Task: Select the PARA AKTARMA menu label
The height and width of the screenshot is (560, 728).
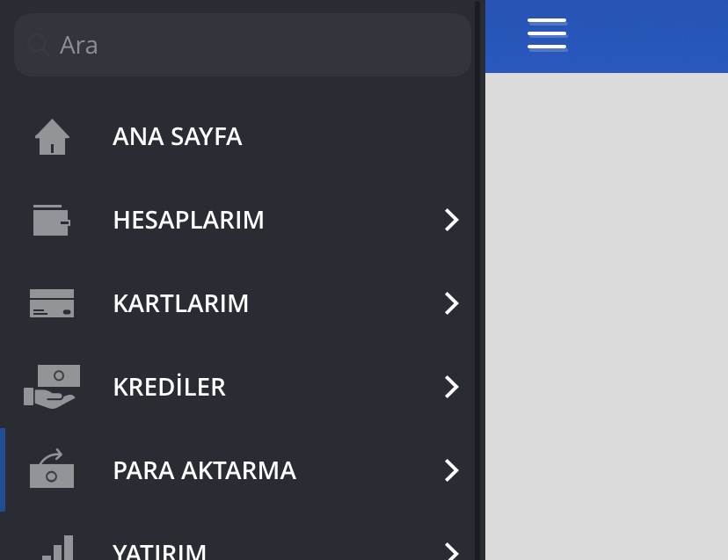Action: point(204,470)
